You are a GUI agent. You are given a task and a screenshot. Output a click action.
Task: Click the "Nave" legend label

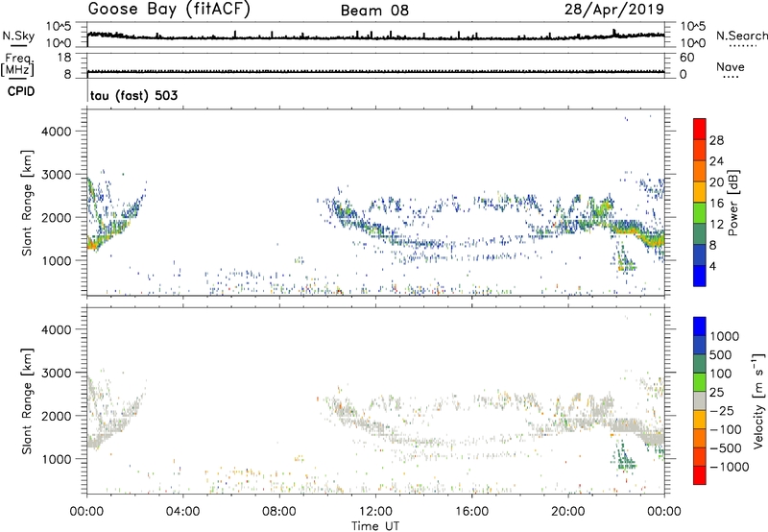tap(731, 67)
